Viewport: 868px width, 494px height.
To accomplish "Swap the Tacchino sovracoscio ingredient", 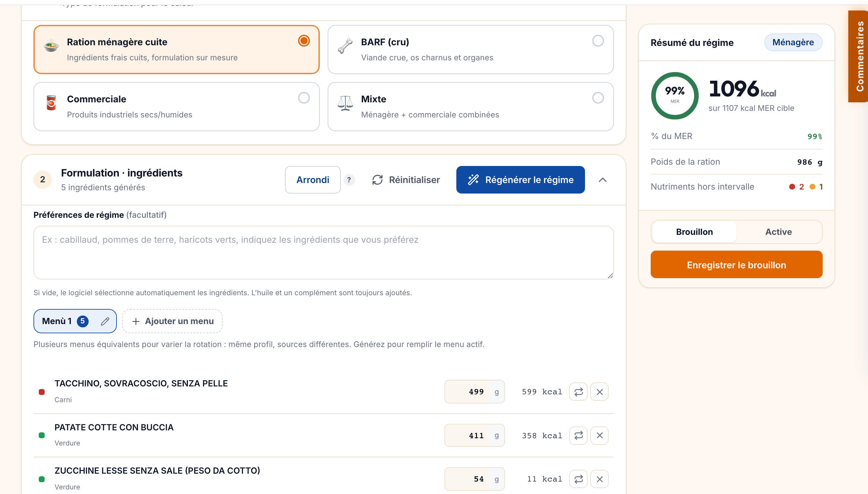I will (578, 392).
